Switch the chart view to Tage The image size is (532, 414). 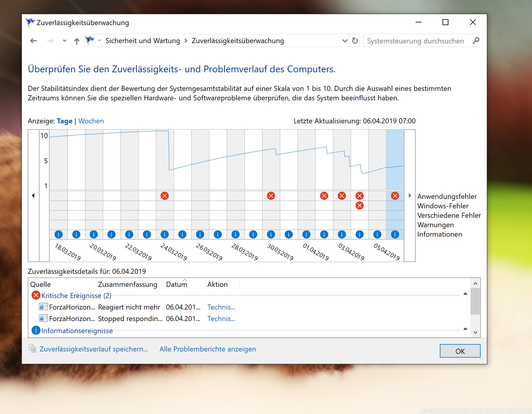coord(64,121)
